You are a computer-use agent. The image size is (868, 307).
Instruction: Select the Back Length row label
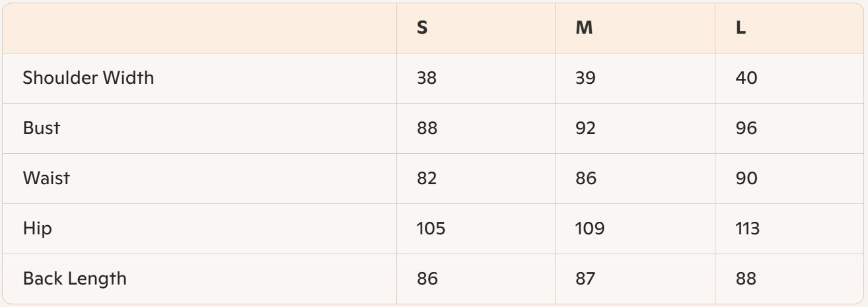[75, 279]
